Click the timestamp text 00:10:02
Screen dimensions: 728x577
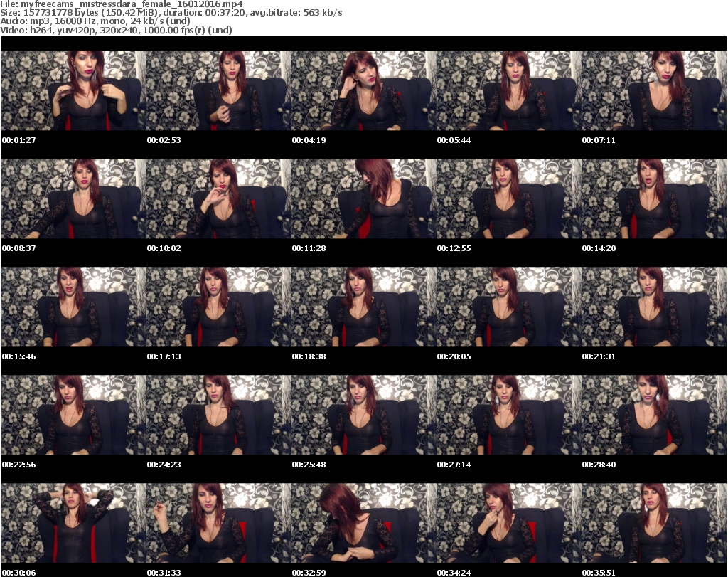click(164, 248)
